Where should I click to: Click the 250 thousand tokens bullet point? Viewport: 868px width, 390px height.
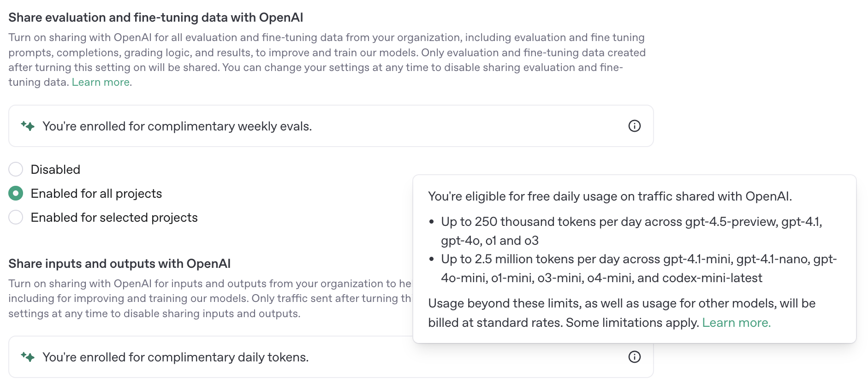(631, 230)
